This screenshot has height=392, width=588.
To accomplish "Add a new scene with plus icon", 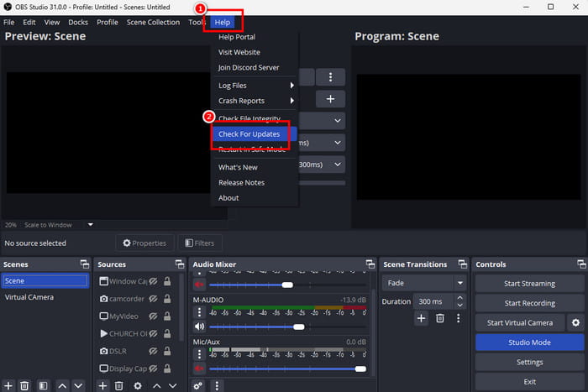I will coord(8,385).
